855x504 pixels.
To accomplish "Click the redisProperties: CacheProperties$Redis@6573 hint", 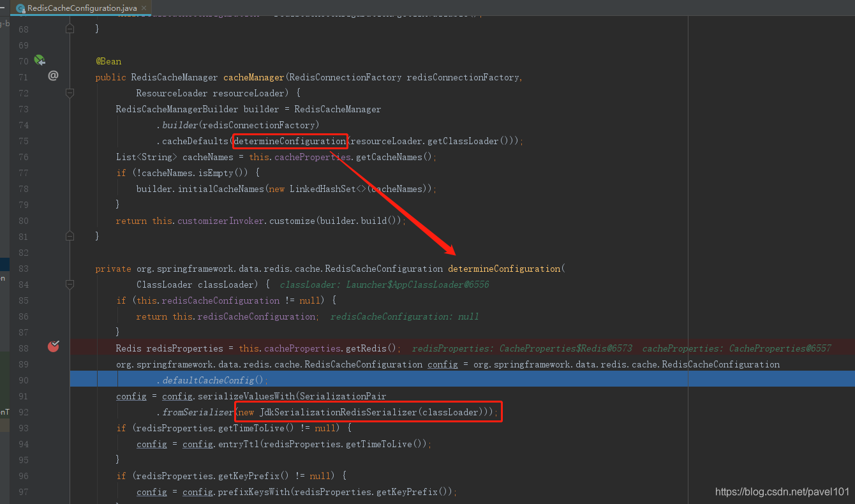I will click(x=522, y=348).
